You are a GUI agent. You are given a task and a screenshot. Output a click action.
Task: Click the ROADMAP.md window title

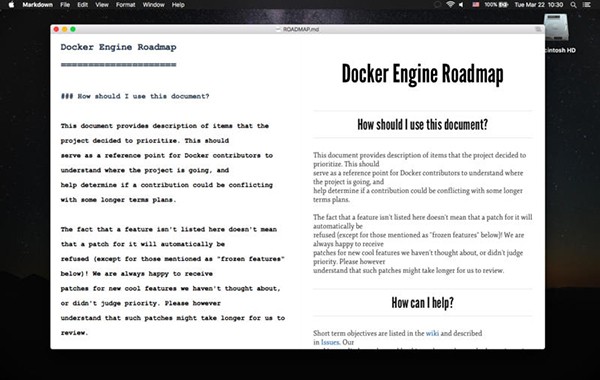pyautogui.click(x=301, y=29)
